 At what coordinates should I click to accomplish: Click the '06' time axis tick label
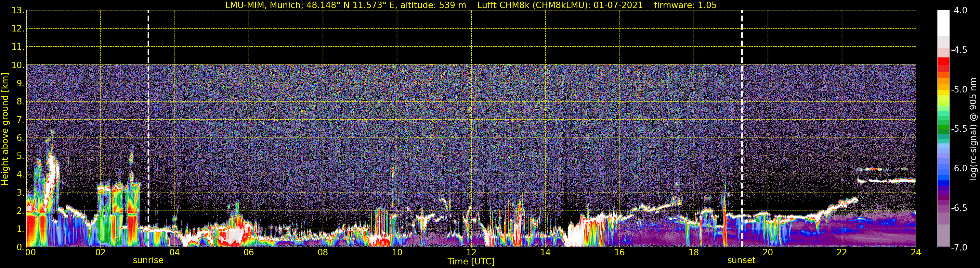pos(249,252)
